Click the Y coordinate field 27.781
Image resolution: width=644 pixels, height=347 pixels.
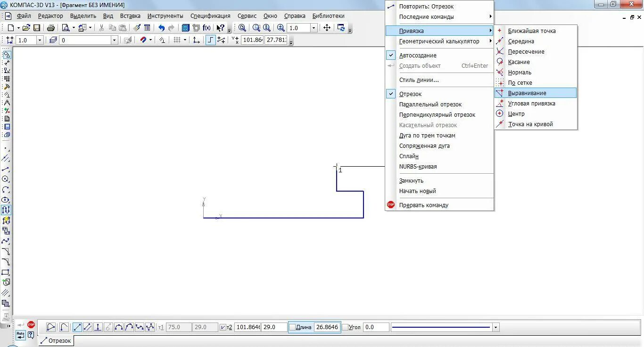(x=276, y=40)
